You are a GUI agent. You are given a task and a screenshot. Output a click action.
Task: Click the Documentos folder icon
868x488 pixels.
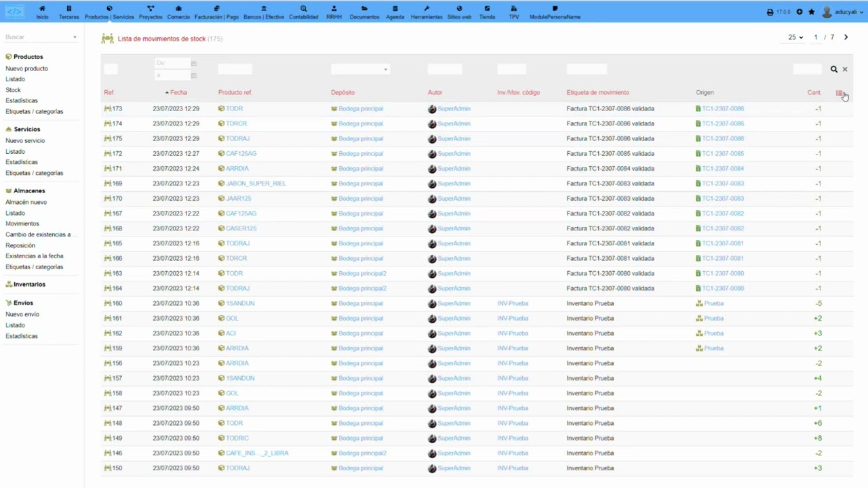364,9
